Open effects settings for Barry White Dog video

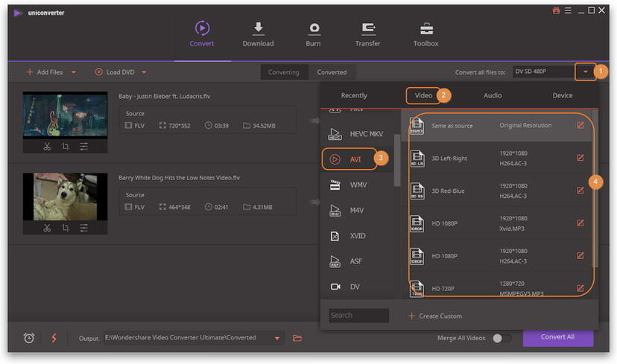[83, 228]
